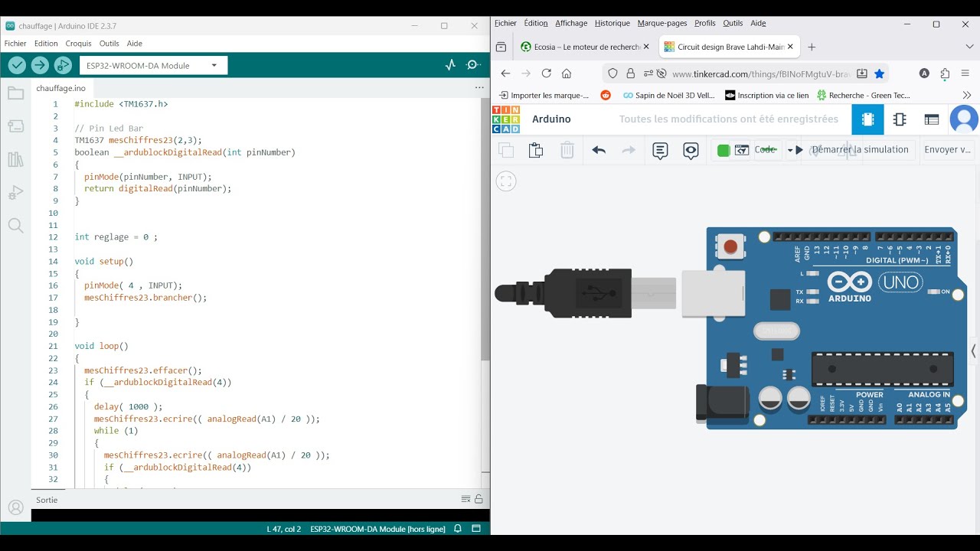Screen dimensions: 980x551
Task: Open the Tinkercad component list view icon
Action: click(932, 119)
